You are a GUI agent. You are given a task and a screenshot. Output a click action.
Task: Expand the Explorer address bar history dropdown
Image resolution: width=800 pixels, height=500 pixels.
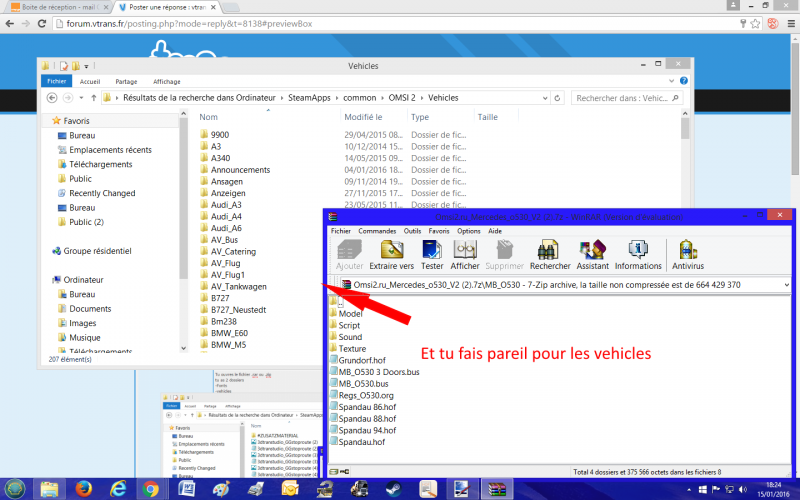[545, 98]
